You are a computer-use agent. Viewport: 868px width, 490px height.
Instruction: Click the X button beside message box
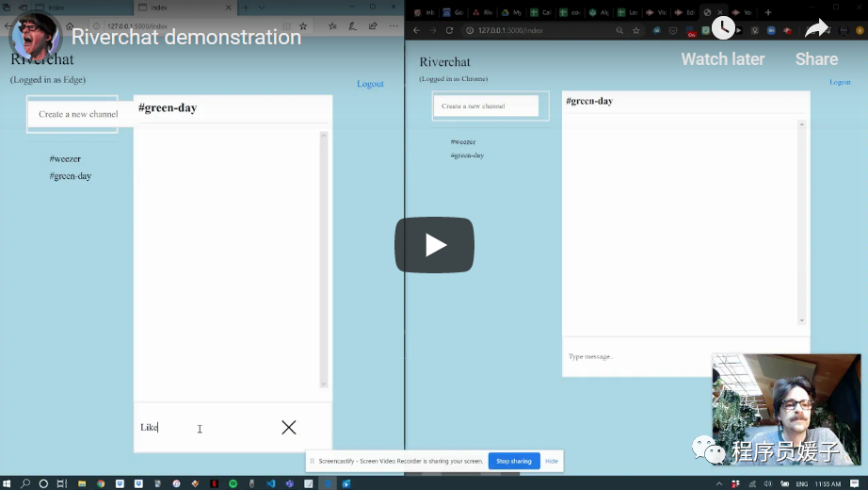(288, 428)
